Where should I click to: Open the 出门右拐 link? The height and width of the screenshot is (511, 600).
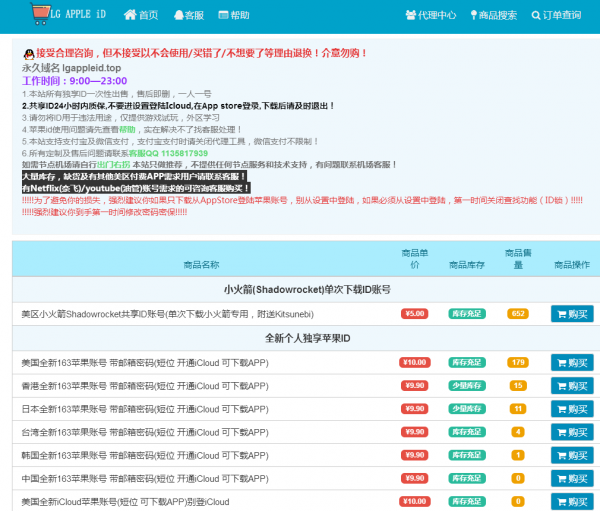click(114, 165)
